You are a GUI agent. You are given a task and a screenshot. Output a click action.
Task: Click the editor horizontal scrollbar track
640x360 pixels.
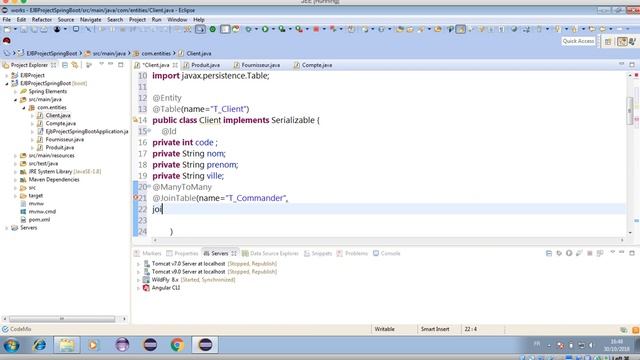[388, 240]
